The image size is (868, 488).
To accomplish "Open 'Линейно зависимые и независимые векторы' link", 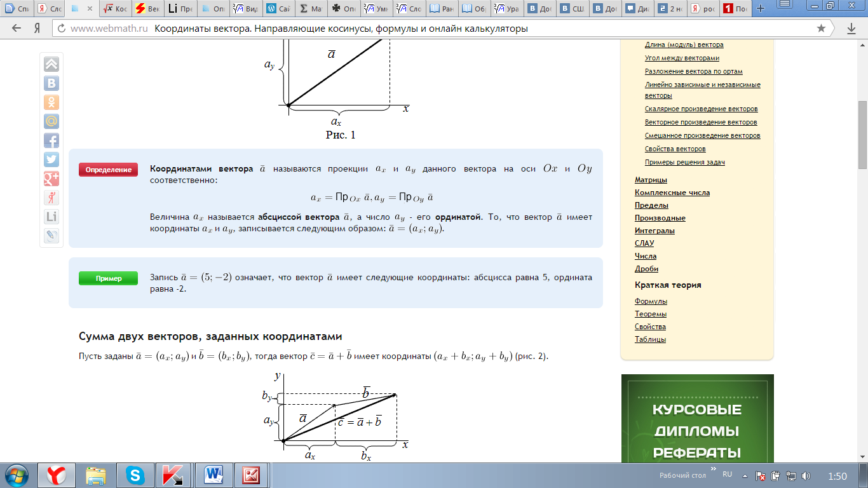I will point(702,90).
